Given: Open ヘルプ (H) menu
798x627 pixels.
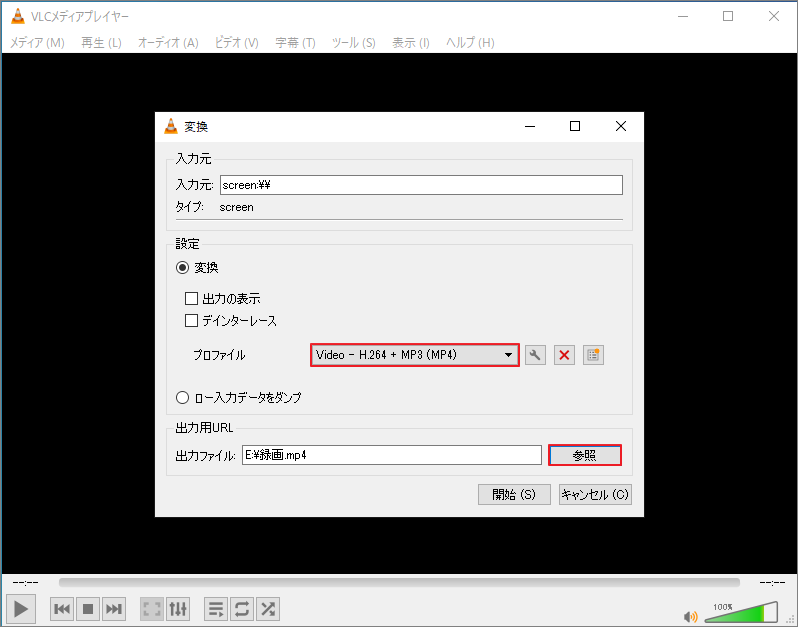Looking at the screenshot, I should point(470,43).
